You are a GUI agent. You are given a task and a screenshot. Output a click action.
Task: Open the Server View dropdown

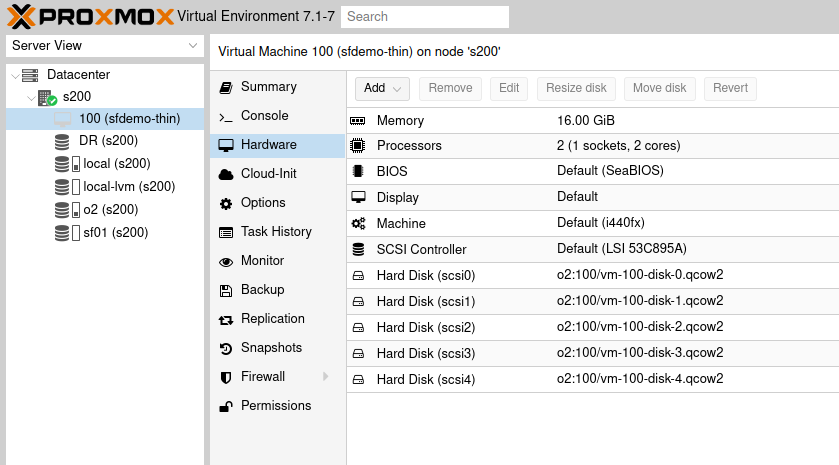pos(193,45)
